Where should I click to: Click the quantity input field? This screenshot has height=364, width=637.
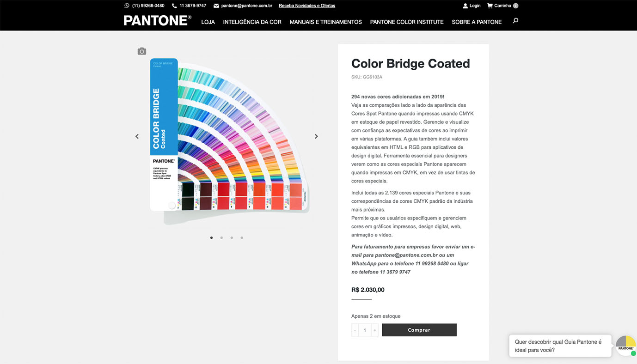(365, 330)
